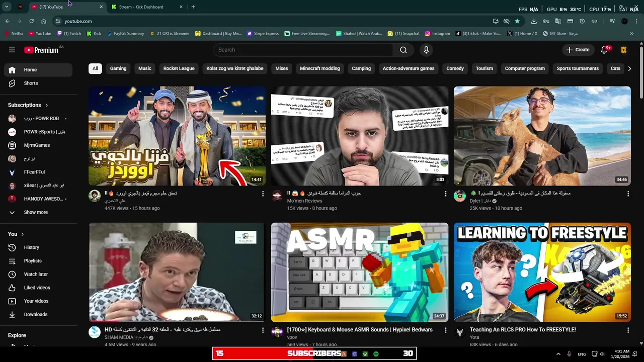Select the All filter chip
Viewport: 644px width, 362px height.
pos(95,68)
